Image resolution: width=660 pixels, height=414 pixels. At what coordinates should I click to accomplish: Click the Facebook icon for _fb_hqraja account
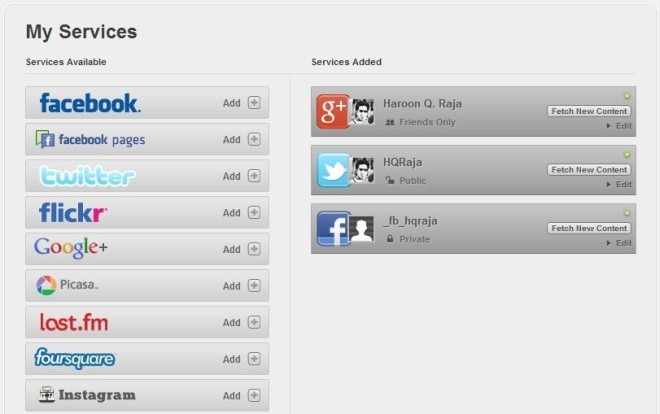pos(333,228)
